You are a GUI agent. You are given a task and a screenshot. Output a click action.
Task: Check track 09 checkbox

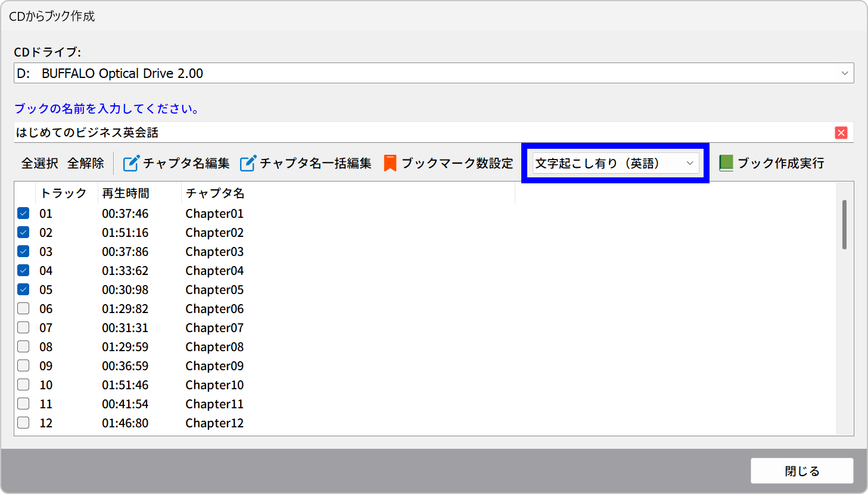(x=23, y=365)
